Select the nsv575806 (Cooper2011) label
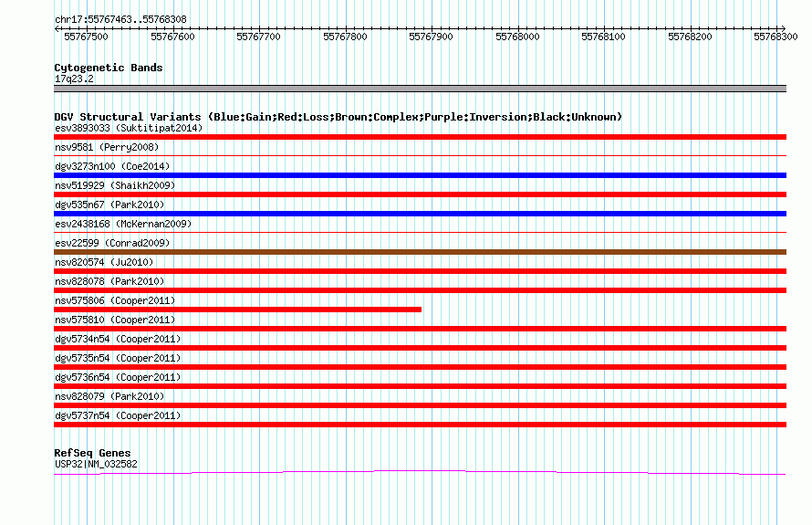The height and width of the screenshot is (525, 812). point(115,300)
